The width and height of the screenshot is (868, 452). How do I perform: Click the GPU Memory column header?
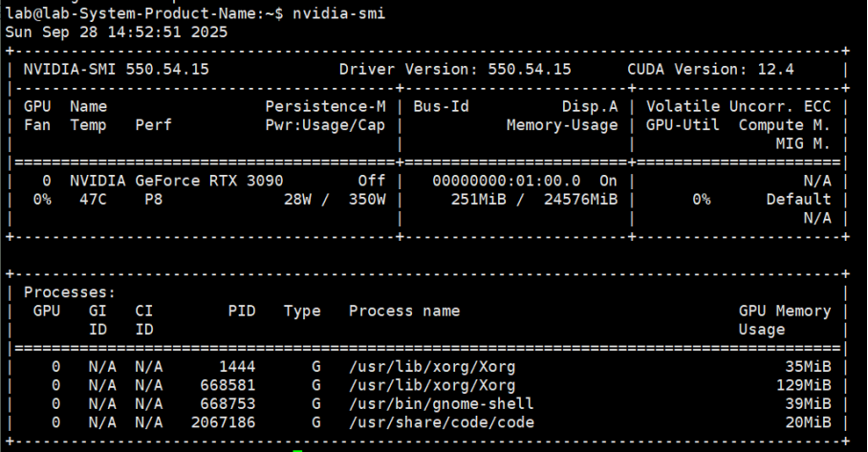pyautogui.click(x=785, y=311)
